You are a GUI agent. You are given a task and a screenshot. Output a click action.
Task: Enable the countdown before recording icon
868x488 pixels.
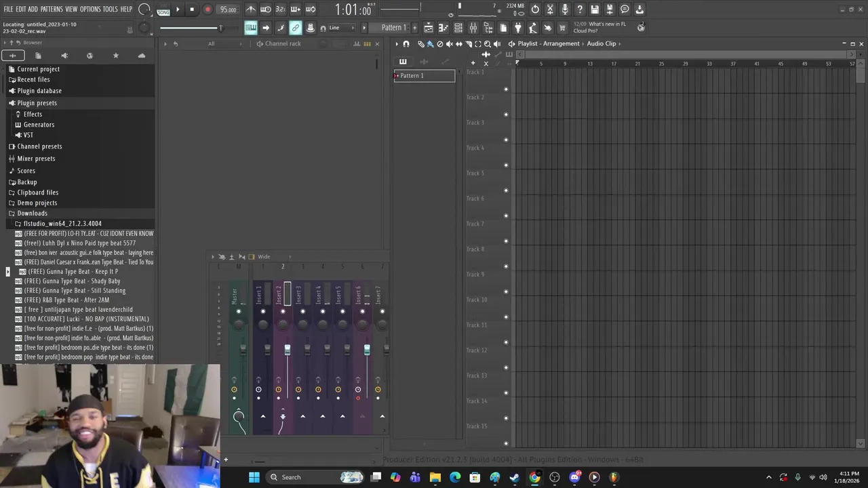pyautogui.click(x=281, y=9)
